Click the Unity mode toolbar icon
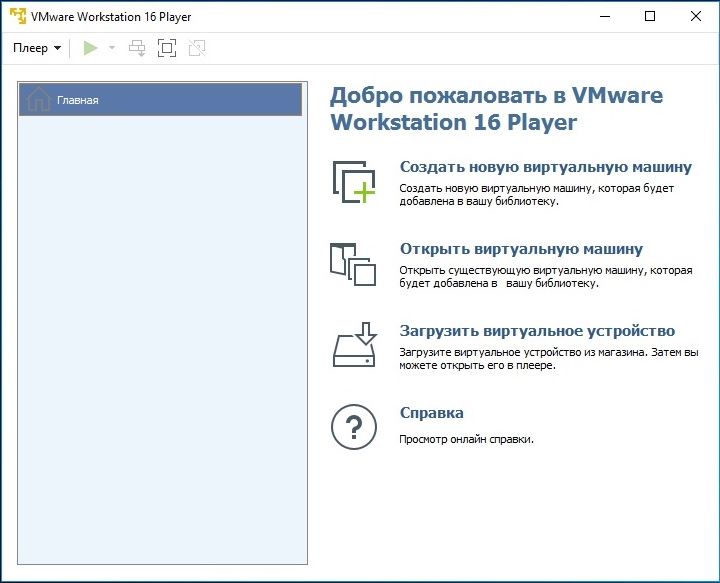The image size is (720, 583). (x=197, y=48)
